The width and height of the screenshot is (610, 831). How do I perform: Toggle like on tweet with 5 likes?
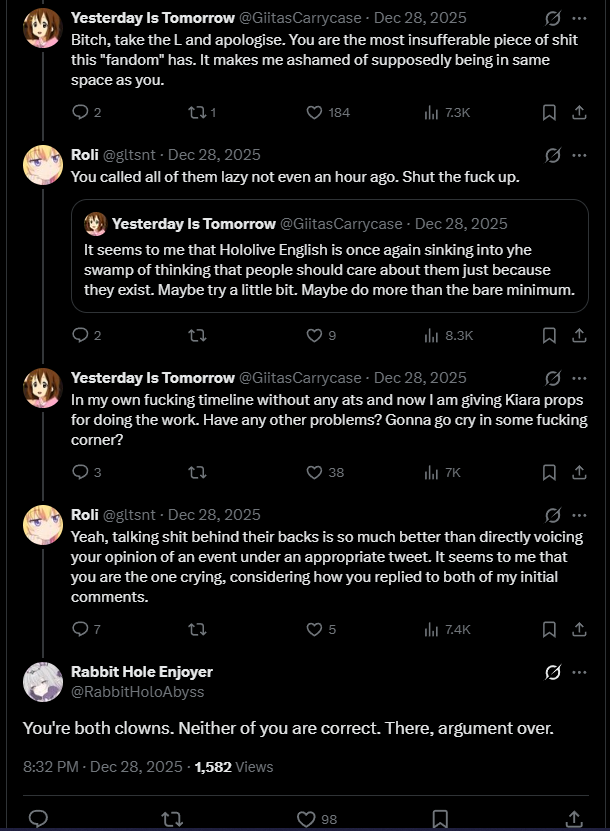point(314,629)
